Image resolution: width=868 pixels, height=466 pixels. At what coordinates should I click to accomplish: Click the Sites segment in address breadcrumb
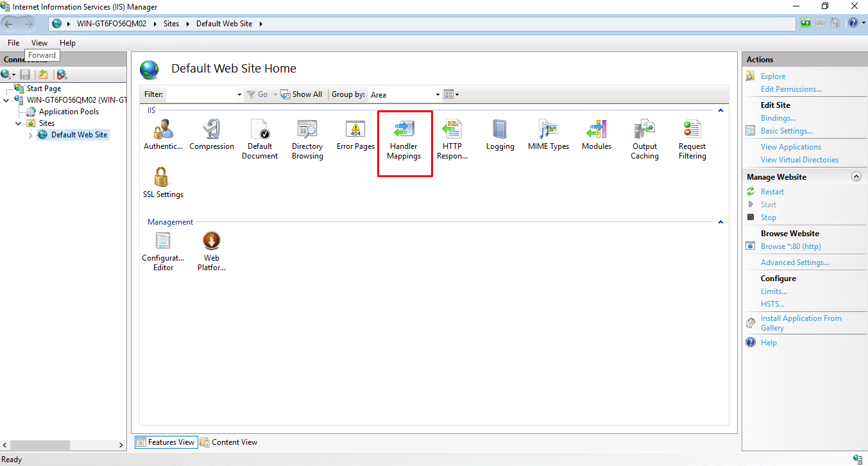point(171,24)
